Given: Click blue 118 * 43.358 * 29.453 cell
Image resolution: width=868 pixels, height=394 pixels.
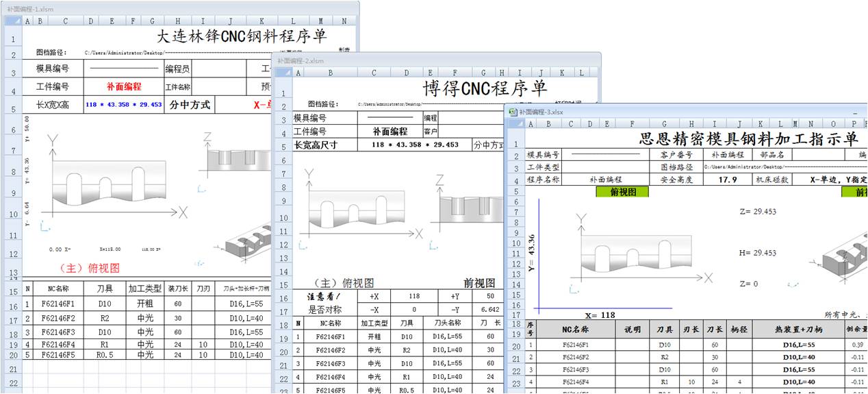Looking at the screenshot, I should (x=124, y=105).
